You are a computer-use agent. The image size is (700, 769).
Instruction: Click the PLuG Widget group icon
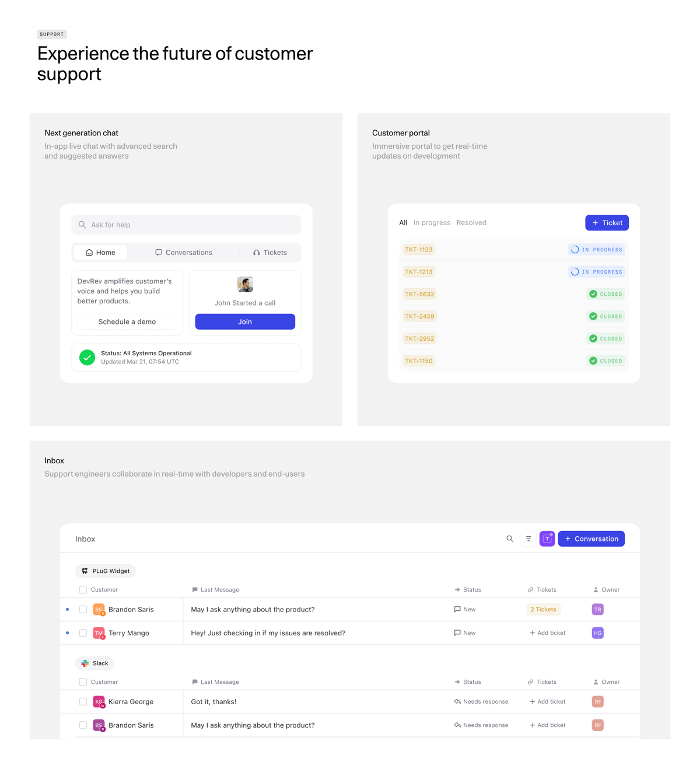pyautogui.click(x=84, y=571)
